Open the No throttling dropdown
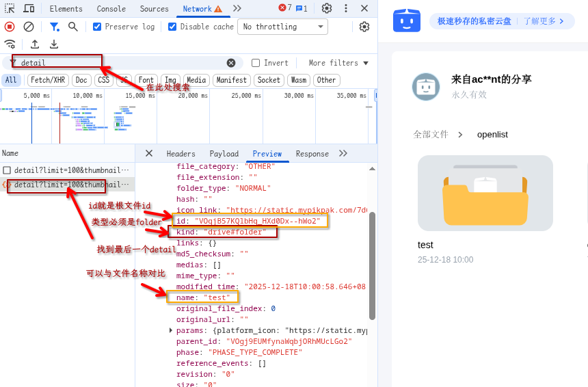Image resolution: width=588 pixels, height=387 pixels. point(282,27)
